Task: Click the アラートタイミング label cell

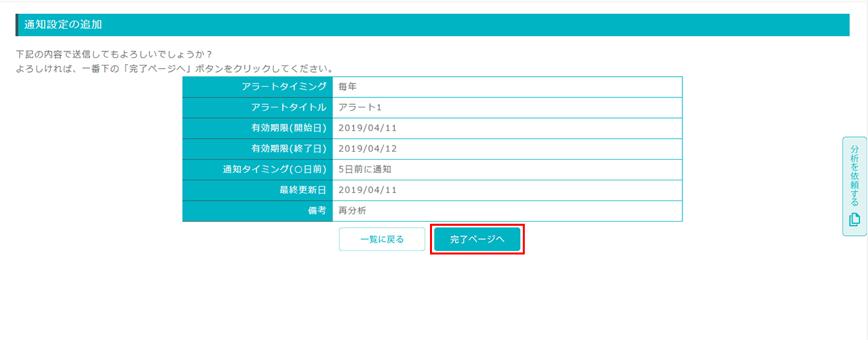Action: 258,87
